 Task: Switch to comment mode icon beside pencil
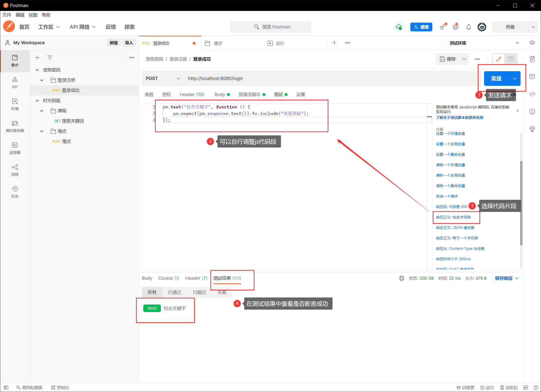click(511, 59)
